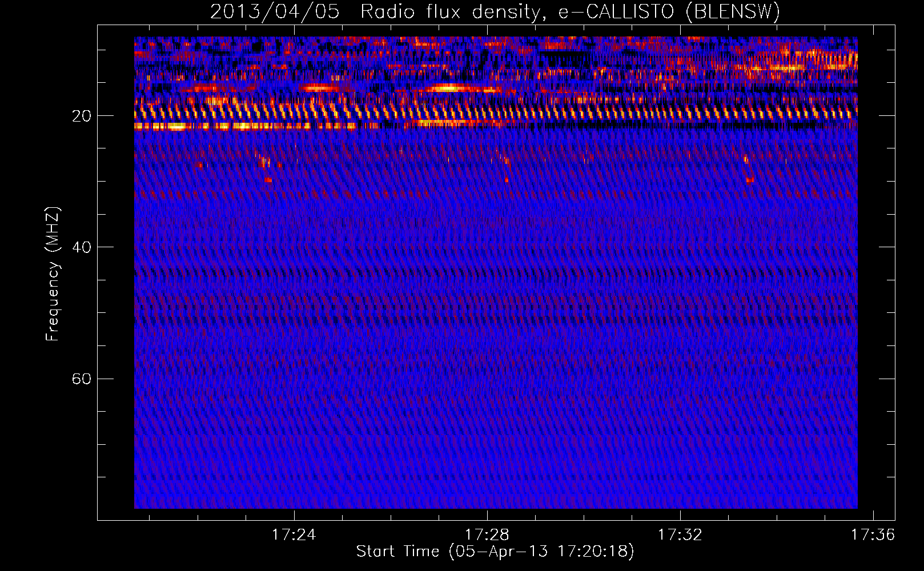The image size is (924, 571).
Task: Click the 60 MHz frequency tick label
Action: (82, 379)
